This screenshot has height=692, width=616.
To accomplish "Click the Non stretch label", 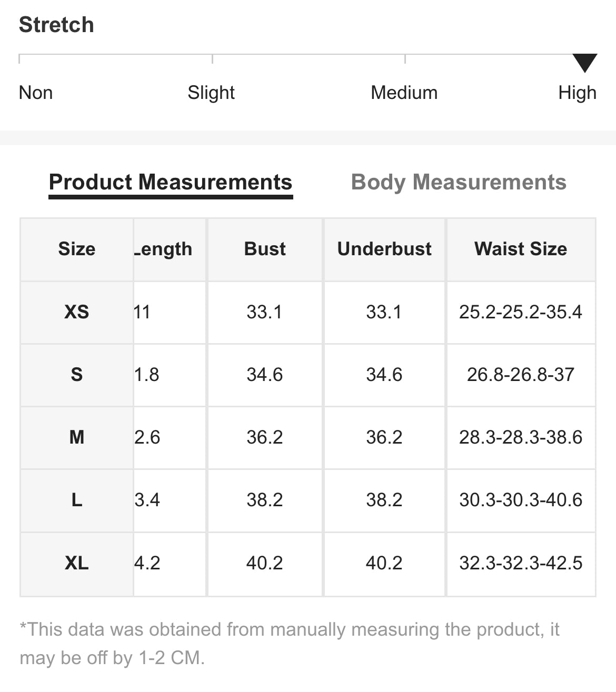I will coord(36,93).
